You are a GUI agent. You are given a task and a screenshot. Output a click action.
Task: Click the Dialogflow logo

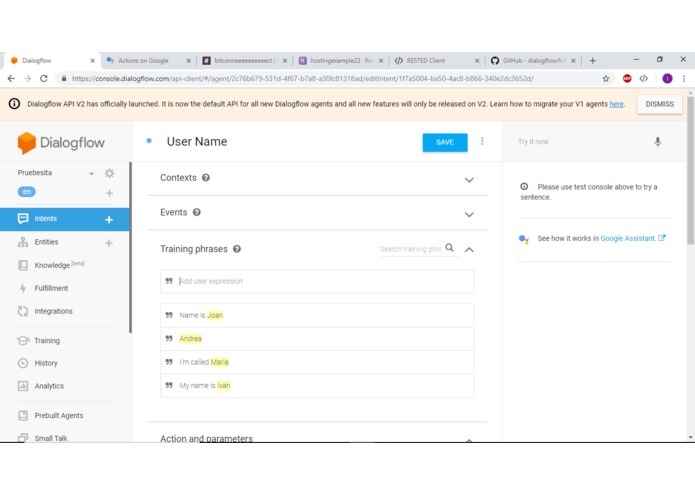tap(61, 143)
